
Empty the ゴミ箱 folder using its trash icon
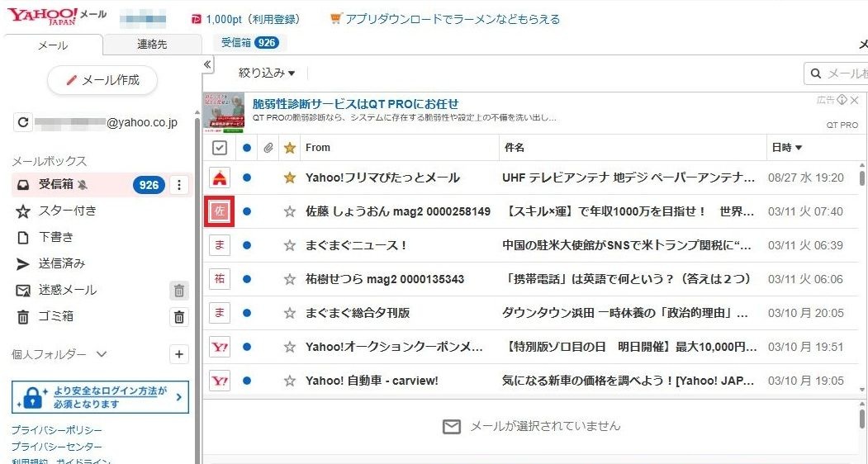click(x=179, y=317)
